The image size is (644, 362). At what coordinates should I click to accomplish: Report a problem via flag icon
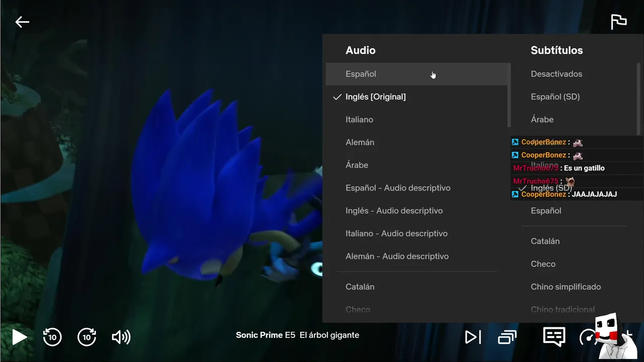coord(618,22)
